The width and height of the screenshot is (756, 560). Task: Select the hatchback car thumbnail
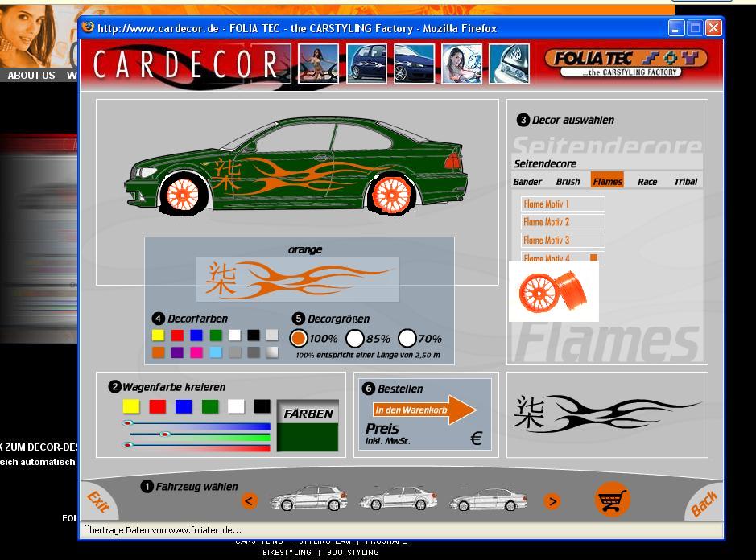309,499
